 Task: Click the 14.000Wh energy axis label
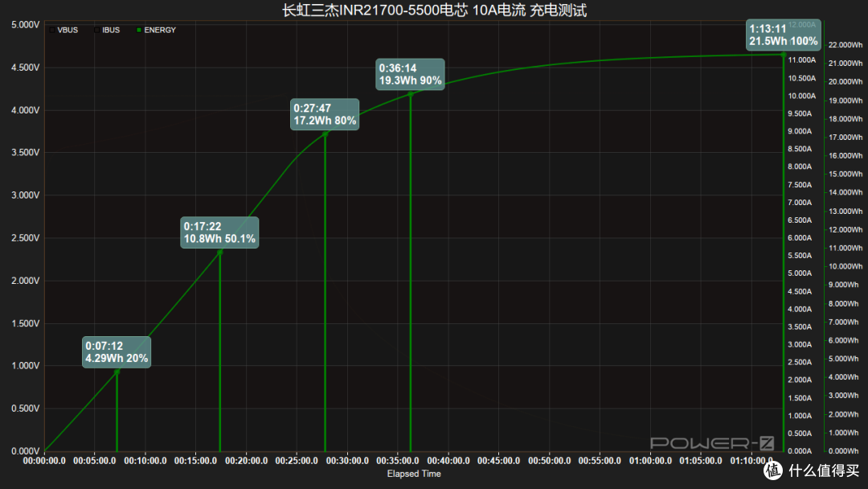coord(845,193)
